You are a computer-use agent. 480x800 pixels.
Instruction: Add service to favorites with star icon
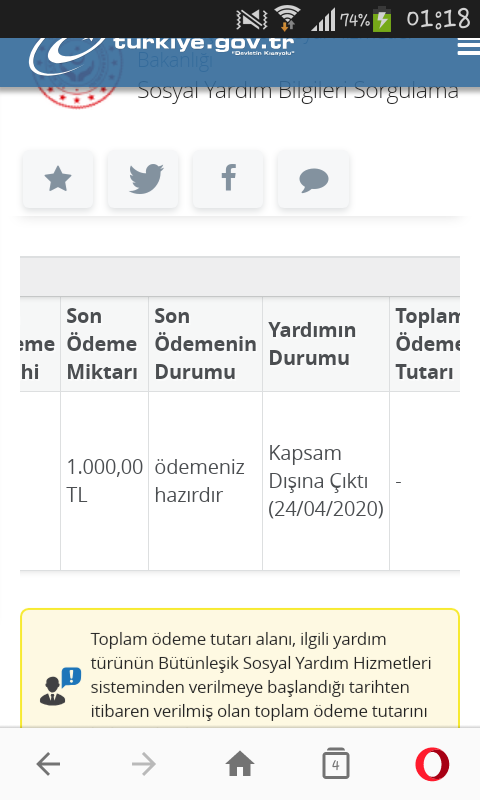(x=58, y=179)
